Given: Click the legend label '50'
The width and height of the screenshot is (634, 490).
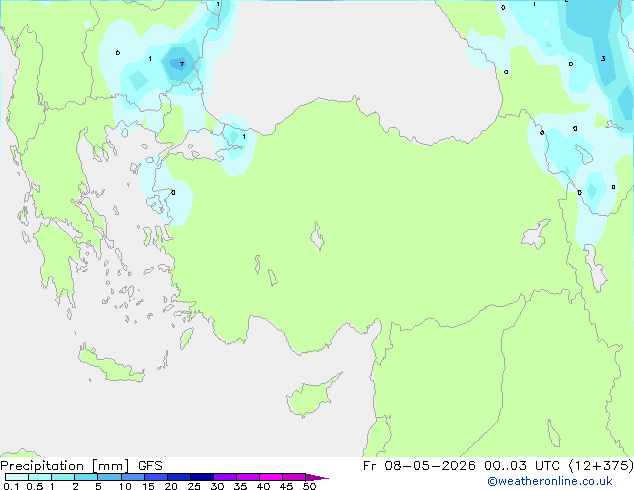Looking at the screenshot, I should coord(309,486).
